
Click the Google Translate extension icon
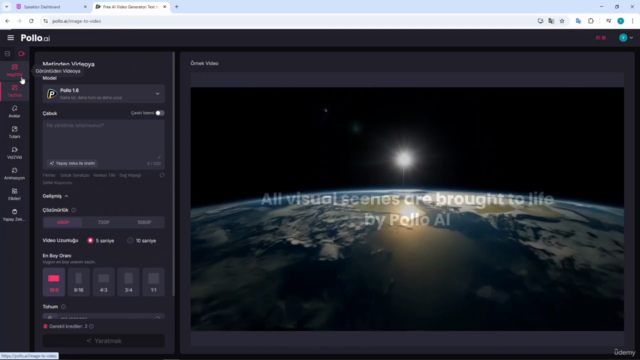pos(578,21)
